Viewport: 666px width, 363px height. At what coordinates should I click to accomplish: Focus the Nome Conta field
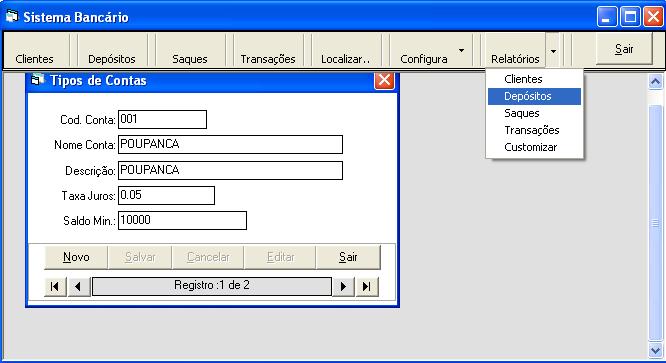click(230, 144)
